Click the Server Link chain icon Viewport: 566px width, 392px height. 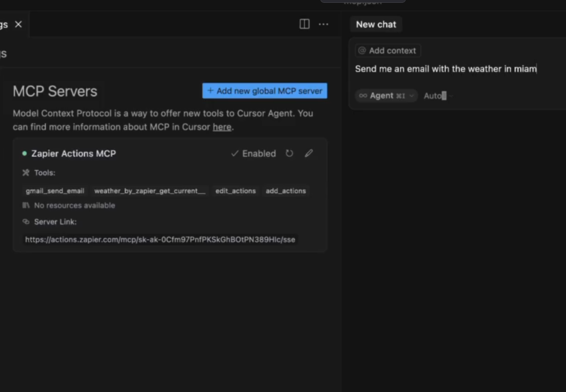pos(26,222)
